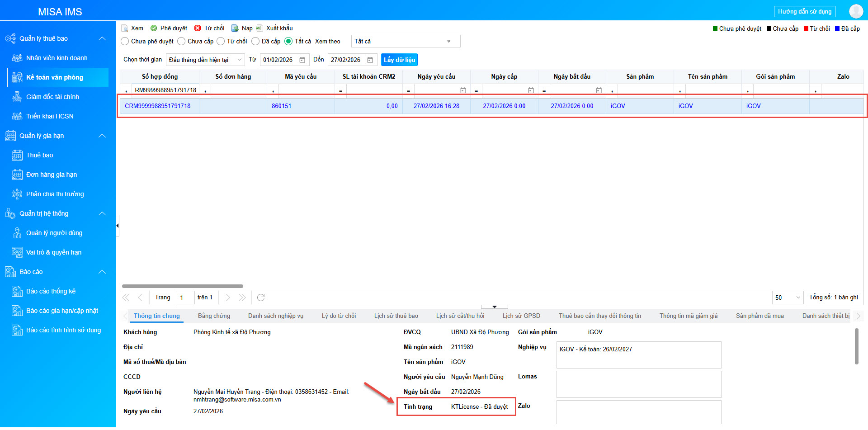Click the Xem view icon in toolbar

[125, 28]
